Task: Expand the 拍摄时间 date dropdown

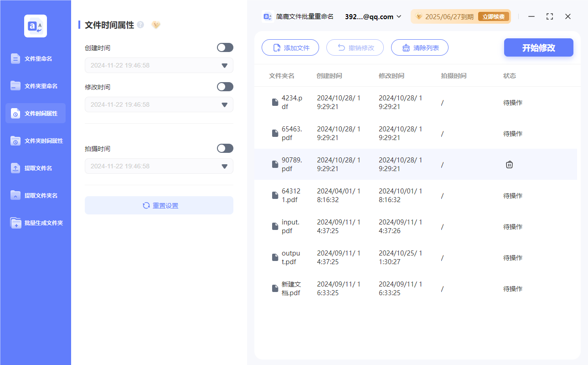Action: [224, 166]
